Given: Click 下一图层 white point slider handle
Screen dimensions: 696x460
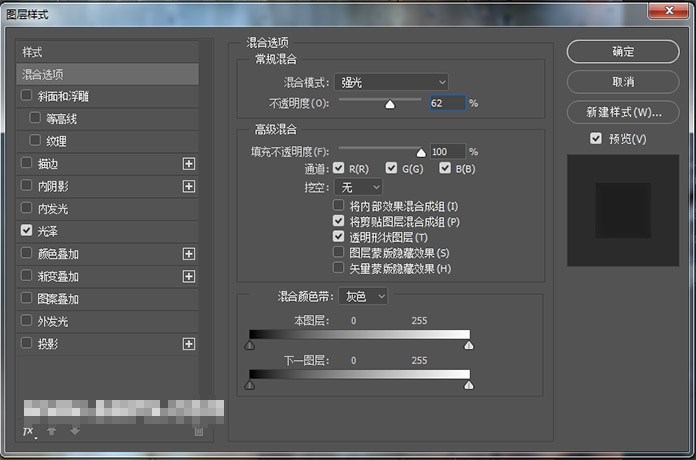Looking at the screenshot, I should pos(469,385).
